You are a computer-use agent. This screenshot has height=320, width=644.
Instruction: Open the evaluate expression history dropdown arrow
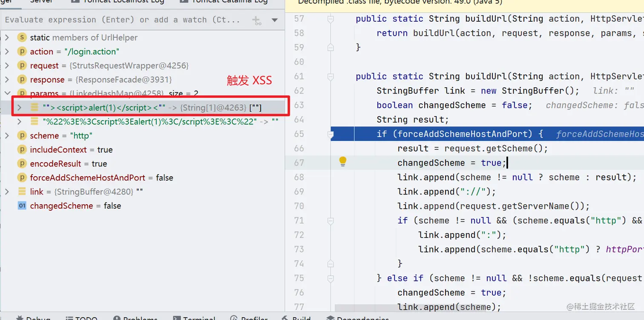coord(275,20)
